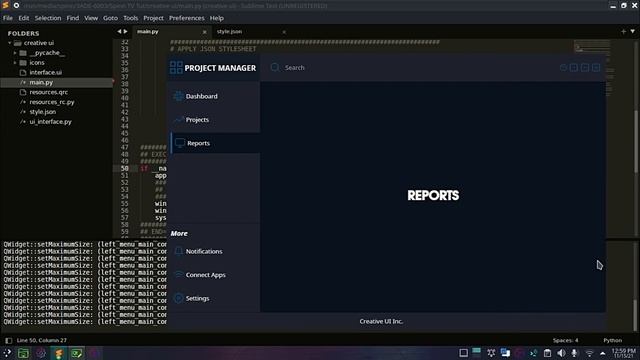Open the Project menu
This screenshot has height=360, width=640.
point(153,18)
